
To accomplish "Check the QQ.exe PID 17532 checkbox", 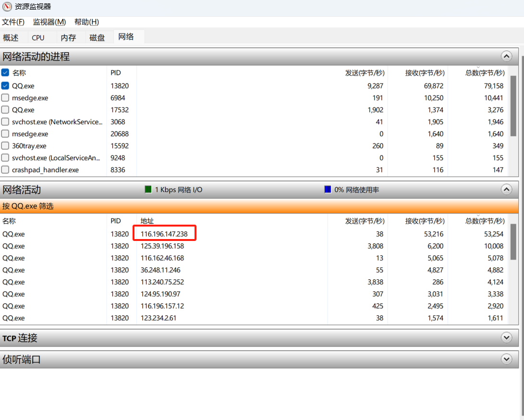I will point(5,109).
